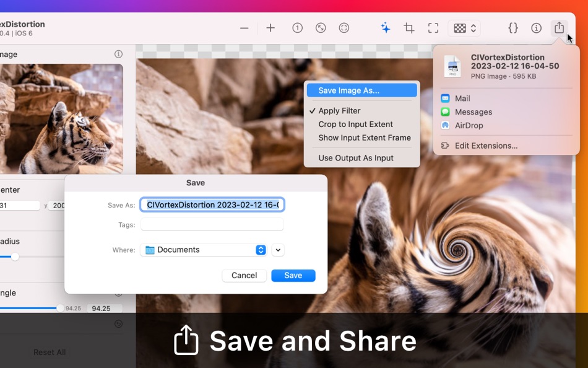The height and width of the screenshot is (368, 588).
Task: Click the input tiger image thumbnail
Action: click(x=61, y=119)
